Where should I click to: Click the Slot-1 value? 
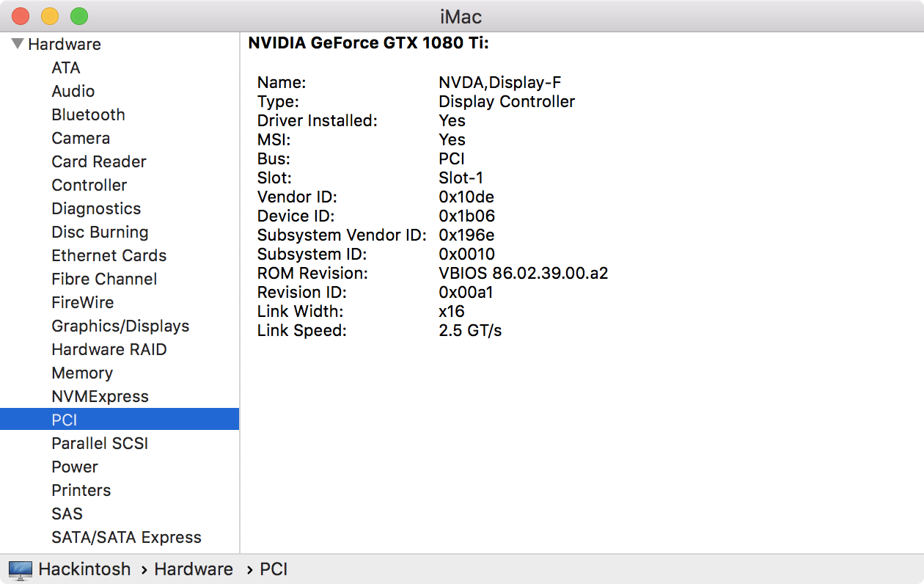(461, 178)
